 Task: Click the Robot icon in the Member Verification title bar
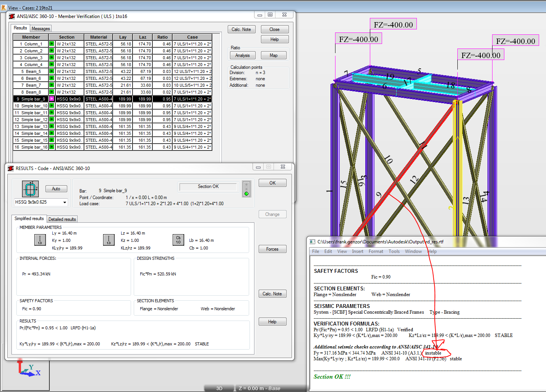12,16
